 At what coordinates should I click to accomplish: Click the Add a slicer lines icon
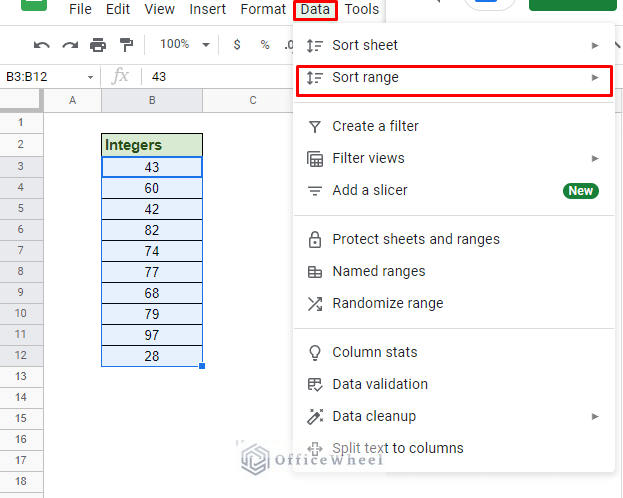(x=315, y=191)
